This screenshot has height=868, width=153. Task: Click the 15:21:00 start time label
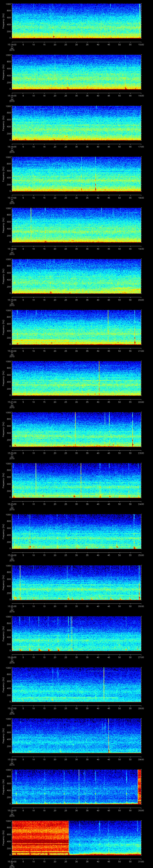point(12,402)
